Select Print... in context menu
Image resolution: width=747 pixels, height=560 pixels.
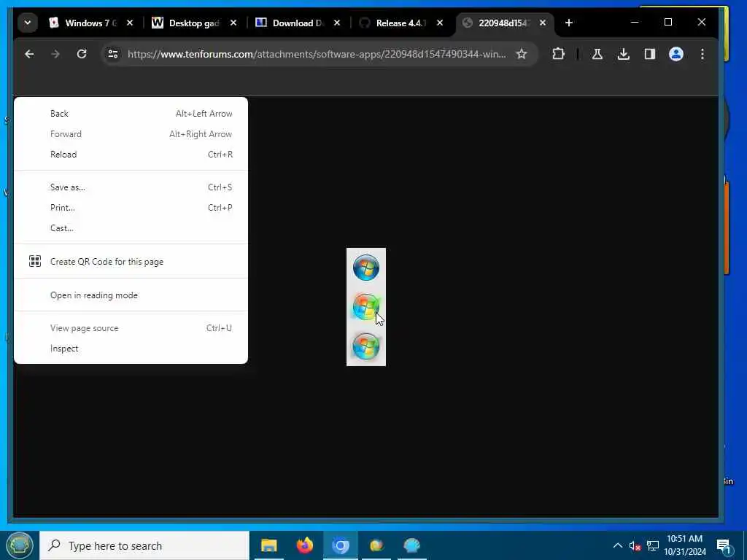(x=131, y=208)
